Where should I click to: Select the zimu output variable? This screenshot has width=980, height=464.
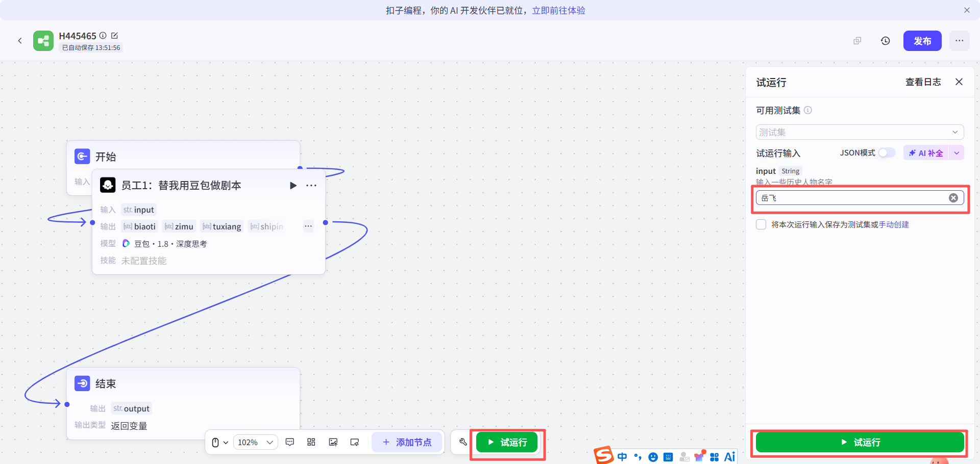179,226
